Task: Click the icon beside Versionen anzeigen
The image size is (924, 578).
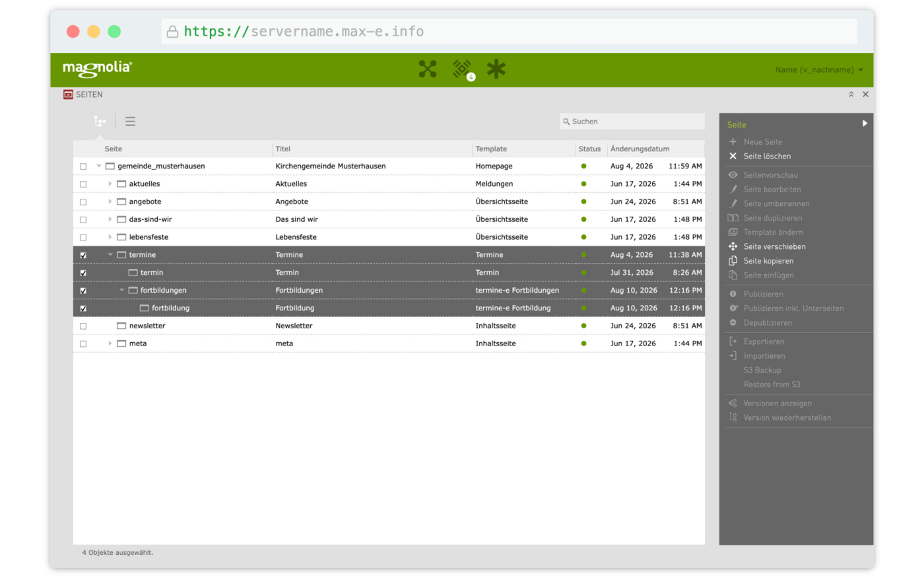Action: click(x=733, y=404)
